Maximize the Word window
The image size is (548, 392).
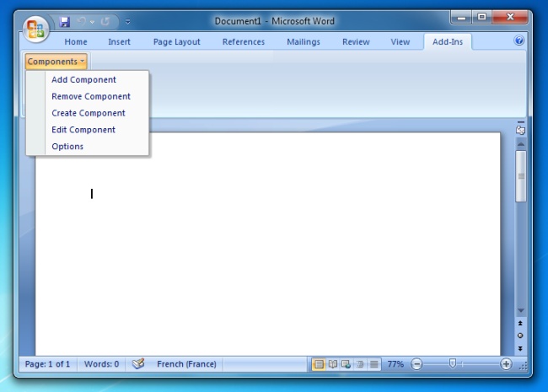[x=482, y=17]
